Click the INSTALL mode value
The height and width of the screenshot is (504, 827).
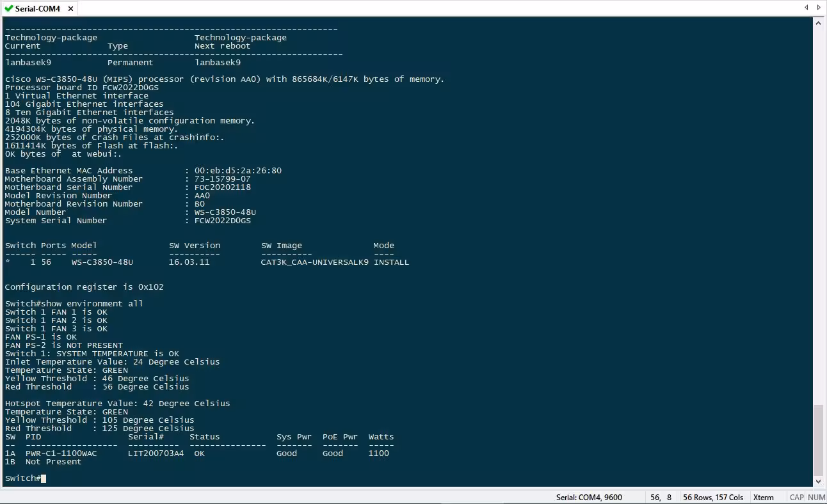point(392,262)
